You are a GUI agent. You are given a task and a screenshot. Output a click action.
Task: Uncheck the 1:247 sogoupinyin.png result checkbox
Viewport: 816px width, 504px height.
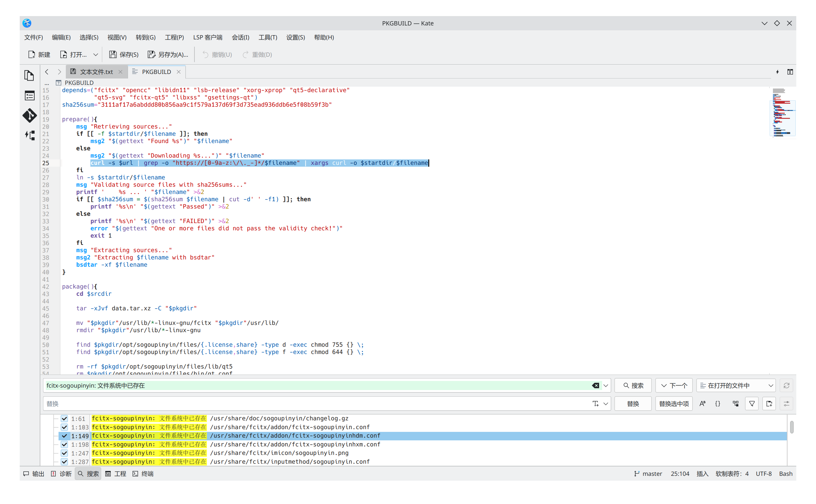pyautogui.click(x=64, y=453)
